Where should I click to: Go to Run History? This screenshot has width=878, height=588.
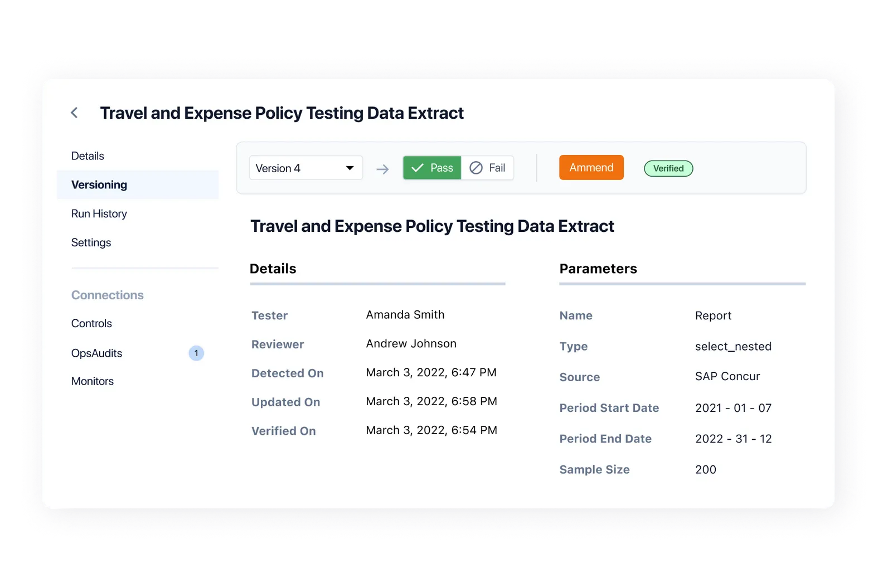pyautogui.click(x=99, y=214)
